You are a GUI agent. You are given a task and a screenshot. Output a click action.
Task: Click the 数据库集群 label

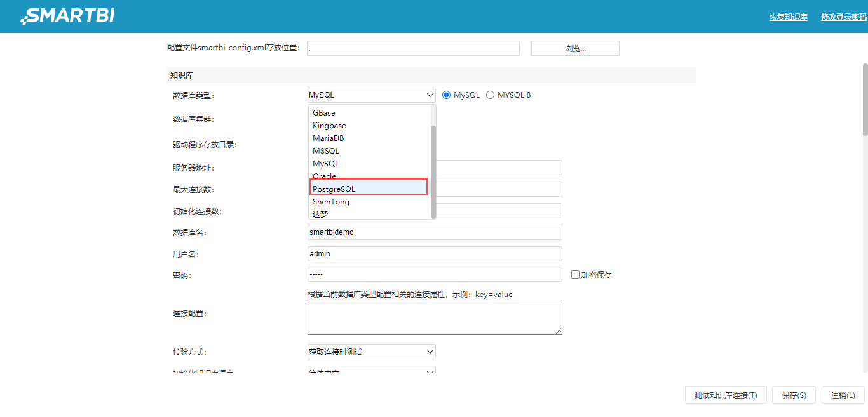(194, 119)
